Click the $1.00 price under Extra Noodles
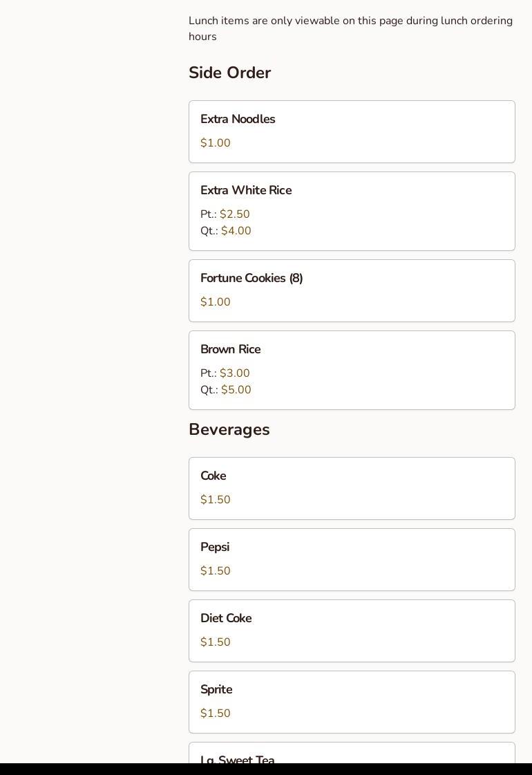 (216, 143)
